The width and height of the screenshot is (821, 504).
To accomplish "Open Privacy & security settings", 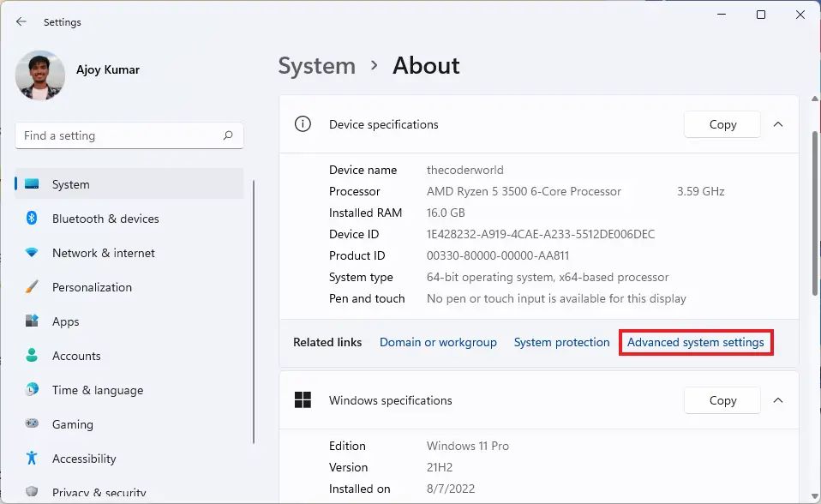I will (99, 493).
